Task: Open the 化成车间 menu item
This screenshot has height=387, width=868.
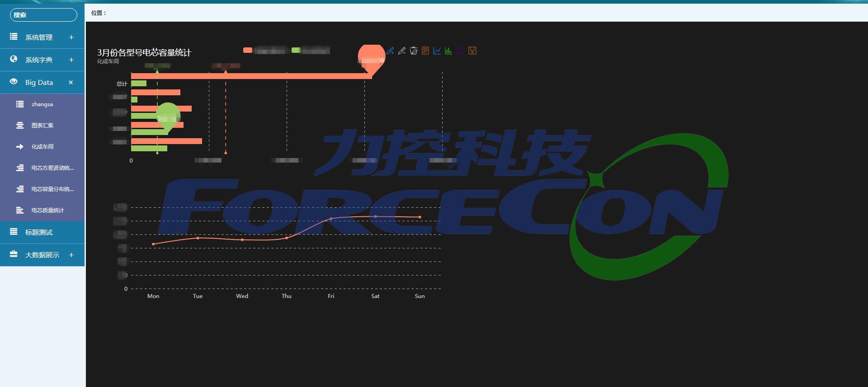Action: [42, 147]
